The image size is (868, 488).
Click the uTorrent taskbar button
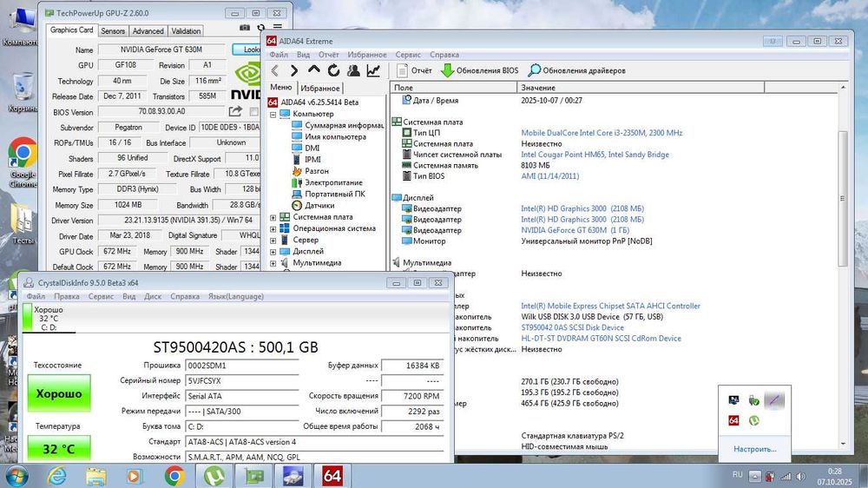(x=214, y=476)
